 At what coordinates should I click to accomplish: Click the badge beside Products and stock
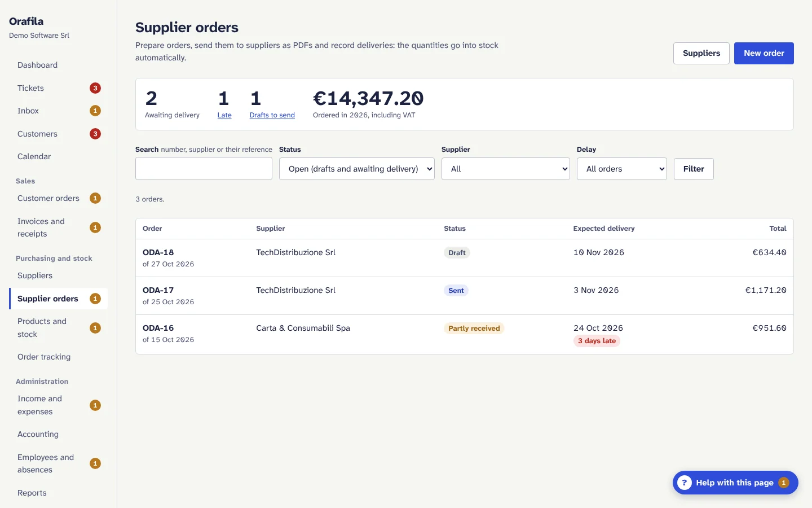click(x=95, y=328)
